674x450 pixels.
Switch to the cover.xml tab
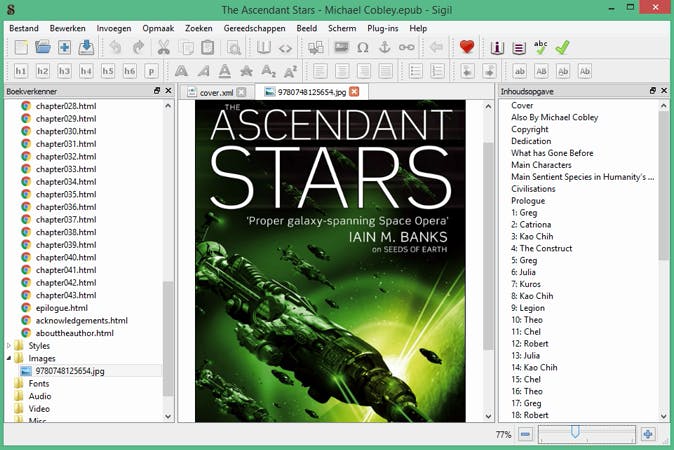tap(215, 92)
